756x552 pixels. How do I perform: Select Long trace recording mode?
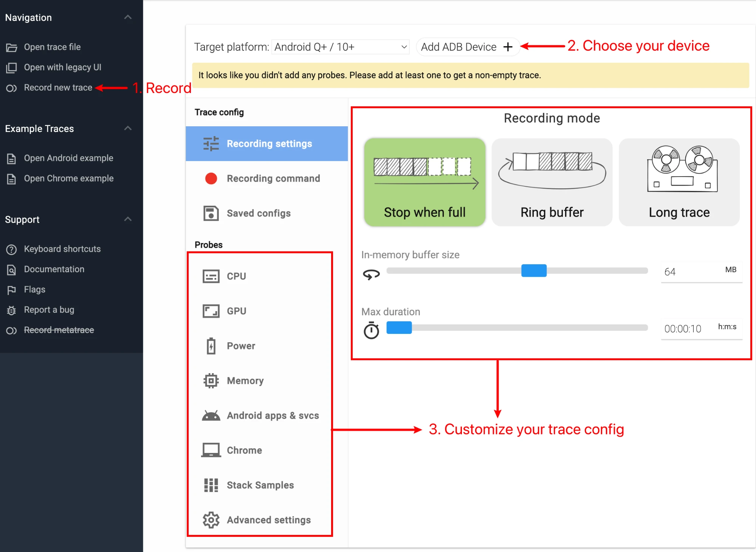tap(679, 182)
